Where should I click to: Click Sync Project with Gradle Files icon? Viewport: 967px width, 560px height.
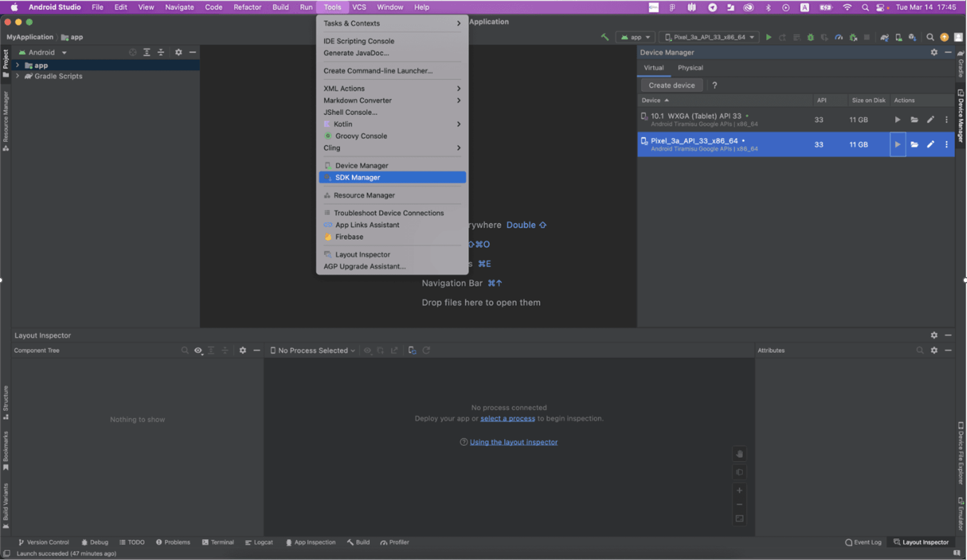[x=884, y=37]
